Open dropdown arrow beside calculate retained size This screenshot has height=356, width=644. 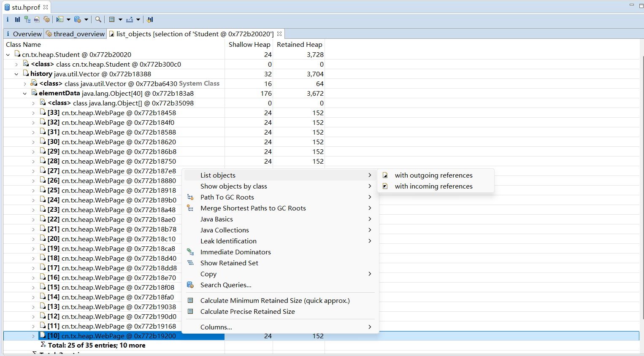click(120, 19)
